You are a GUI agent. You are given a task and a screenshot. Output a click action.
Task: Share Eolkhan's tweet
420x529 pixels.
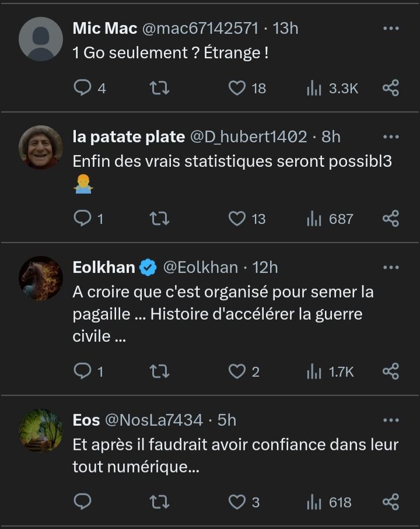390,372
